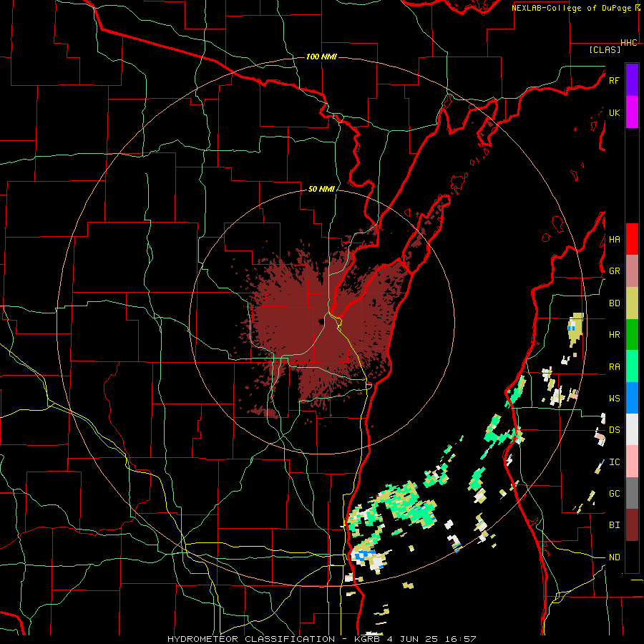Click the NEXLAB-College of DuPage credit text
644x644 pixels.
(x=572, y=8)
